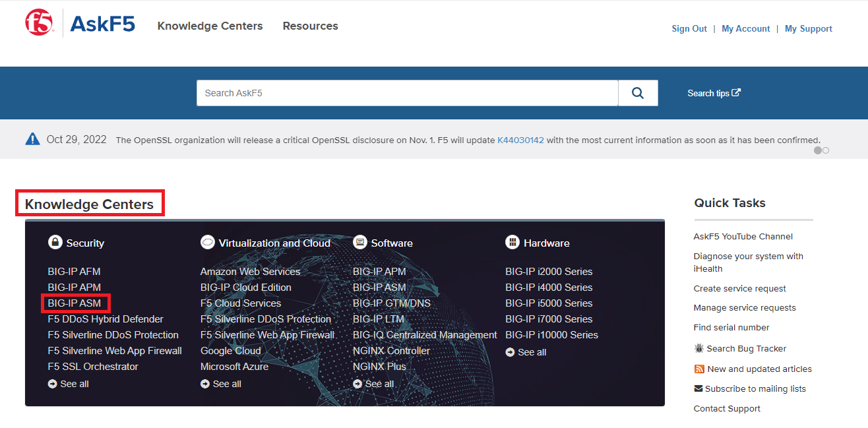The height and width of the screenshot is (428, 868).
Task: Open F5 Cloud Services
Action: pos(241,303)
